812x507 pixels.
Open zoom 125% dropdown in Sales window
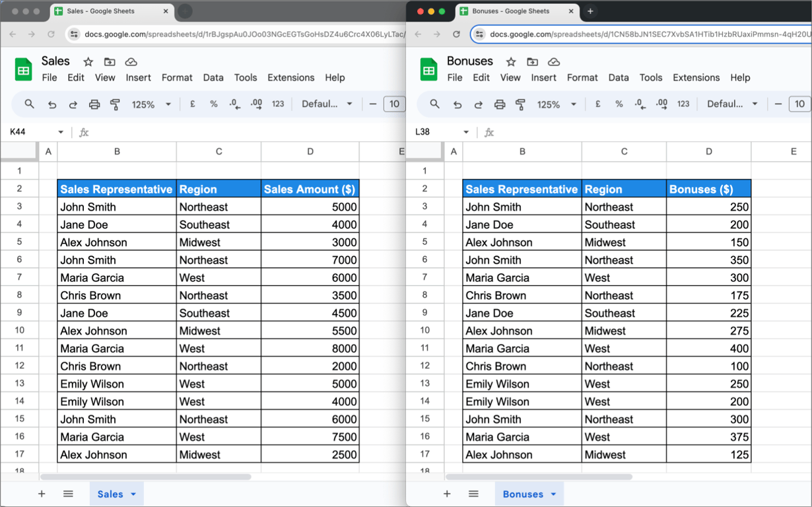pos(168,104)
